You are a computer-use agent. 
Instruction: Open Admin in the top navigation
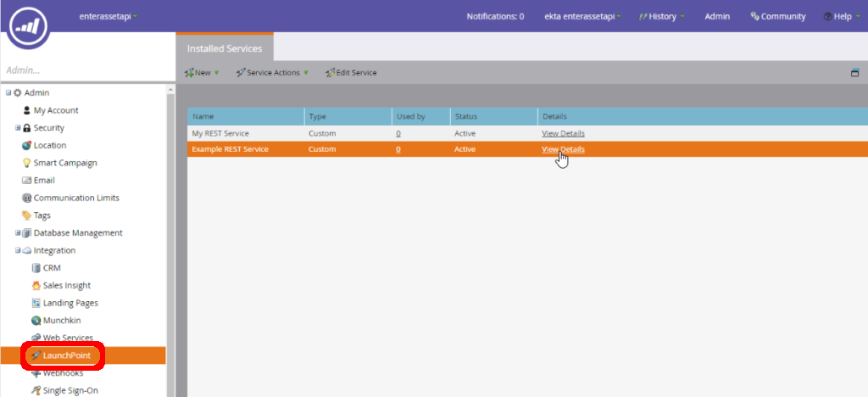click(717, 17)
